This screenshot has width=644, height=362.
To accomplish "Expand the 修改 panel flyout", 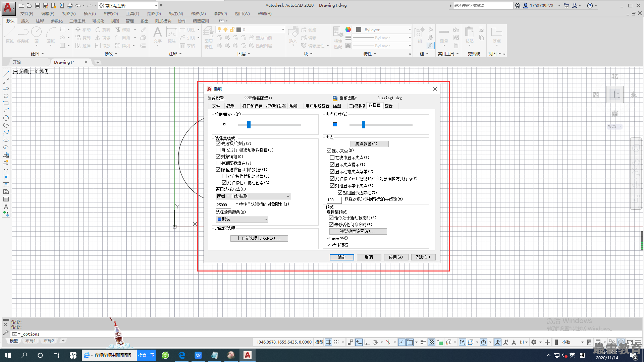I will click(x=111, y=54).
